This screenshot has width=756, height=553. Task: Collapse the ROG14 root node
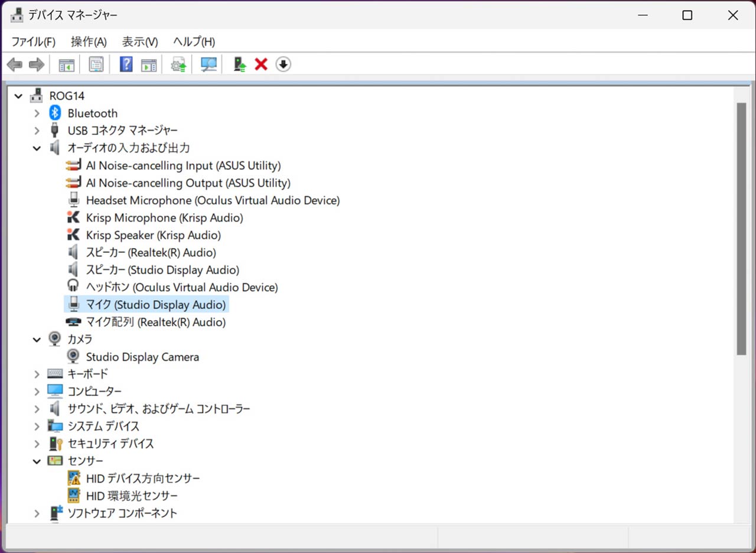tap(19, 96)
